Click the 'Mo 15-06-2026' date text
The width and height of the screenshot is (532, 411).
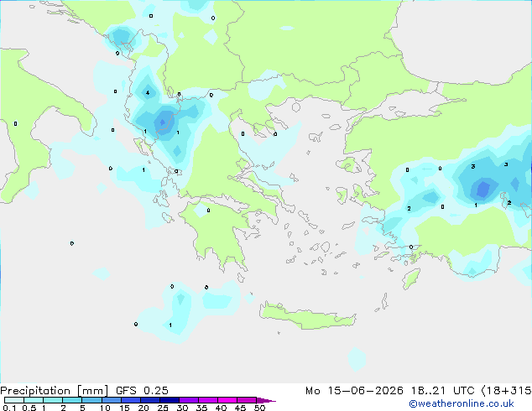[354, 391]
